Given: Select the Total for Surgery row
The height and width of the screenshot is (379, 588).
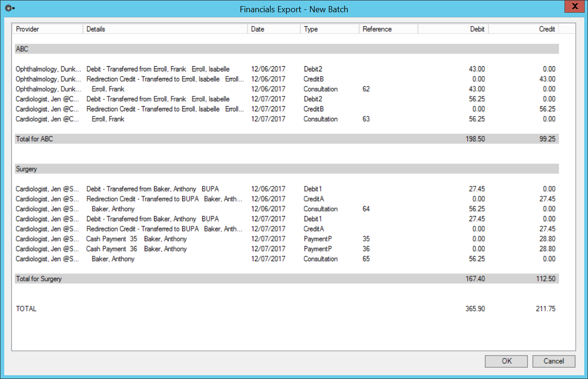Looking at the screenshot, I should point(286,278).
